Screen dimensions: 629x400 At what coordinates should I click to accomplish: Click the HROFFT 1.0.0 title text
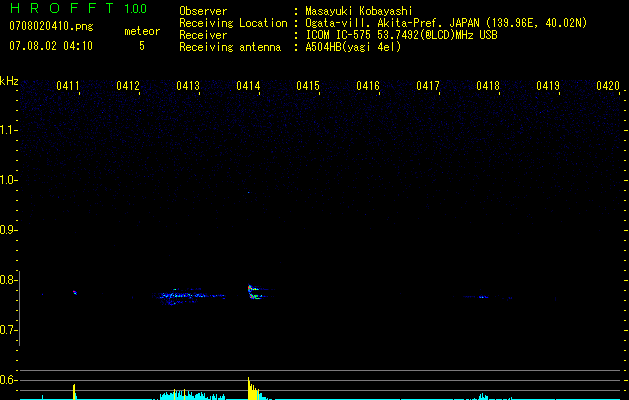click(x=78, y=8)
